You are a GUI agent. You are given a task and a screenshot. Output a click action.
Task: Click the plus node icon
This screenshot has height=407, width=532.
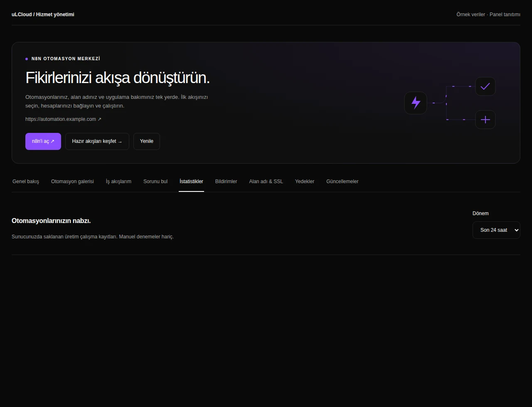coord(485,120)
